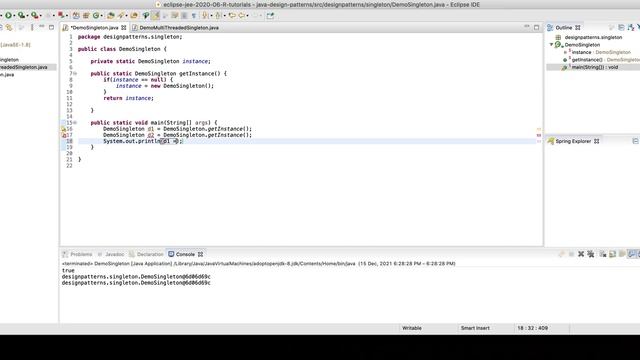This screenshot has width=640, height=360.
Task: Click the green Run button in toolbar
Action: [x=8, y=16]
